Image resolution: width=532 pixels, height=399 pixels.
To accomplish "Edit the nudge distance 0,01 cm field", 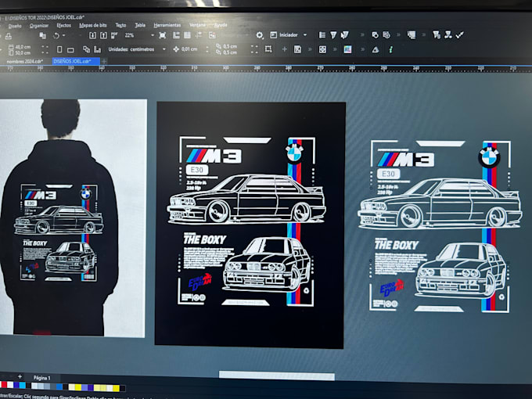I will 189,49.
